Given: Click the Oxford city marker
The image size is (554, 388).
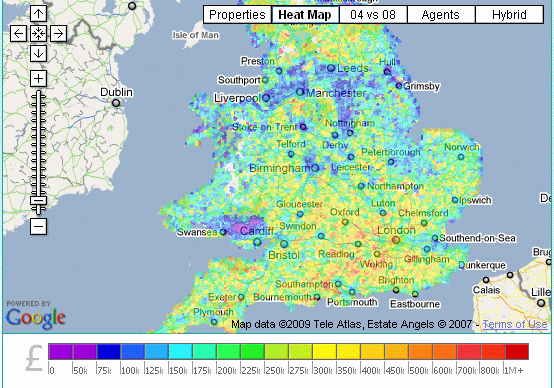Looking at the screenshot, I should point(345,222).
